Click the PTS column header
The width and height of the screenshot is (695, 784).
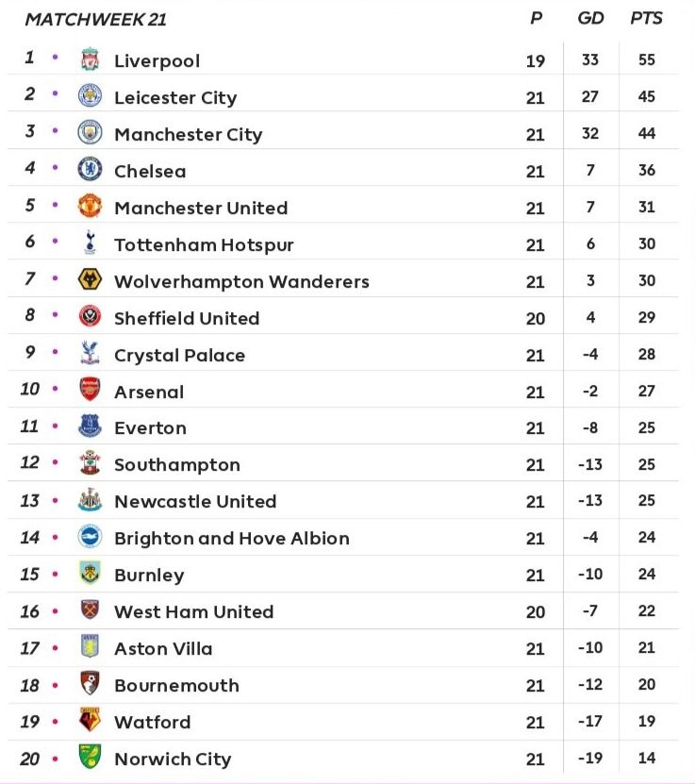click(x=646, y=18)
